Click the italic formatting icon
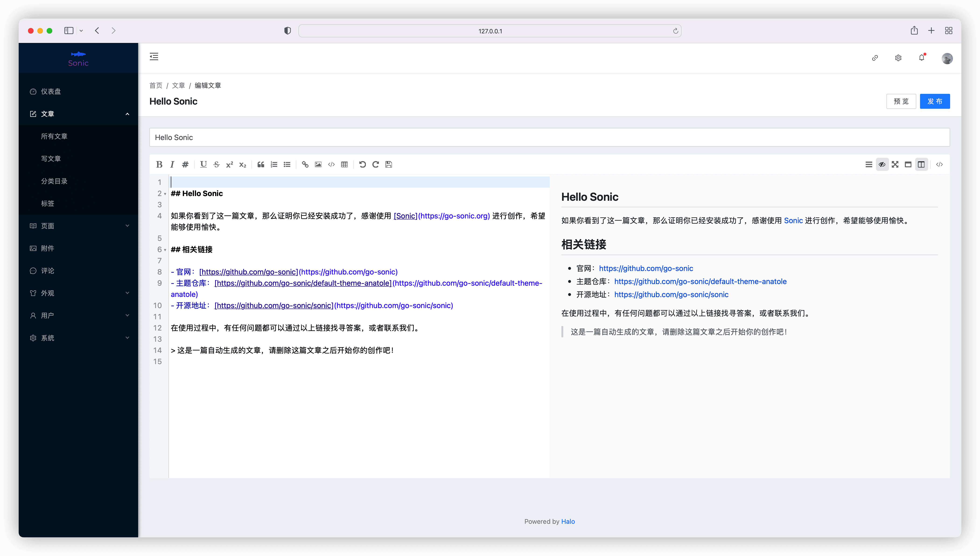 (x=172, y=165)
